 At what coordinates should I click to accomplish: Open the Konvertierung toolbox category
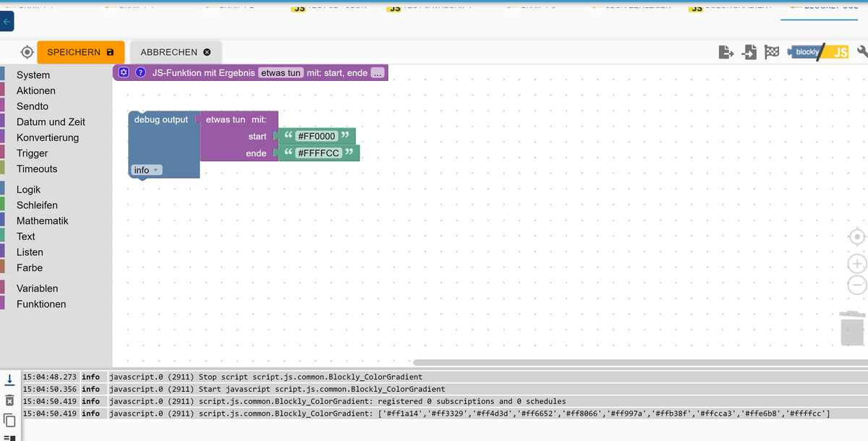pos(56,137)
